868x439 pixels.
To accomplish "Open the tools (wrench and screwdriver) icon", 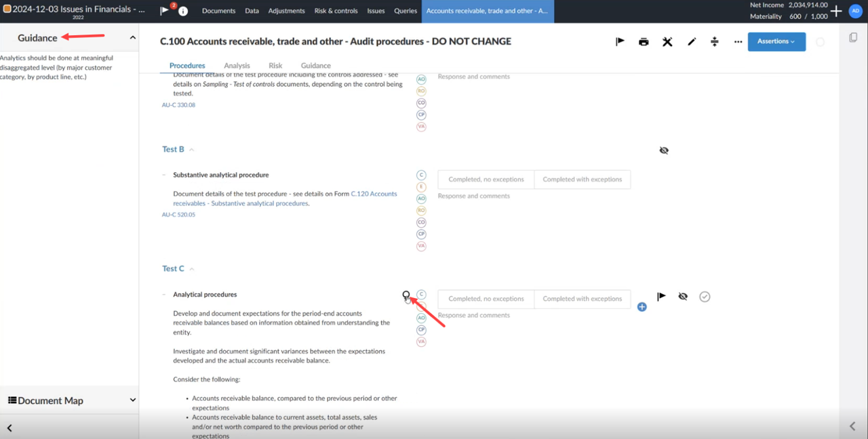I will coord(667,42).
